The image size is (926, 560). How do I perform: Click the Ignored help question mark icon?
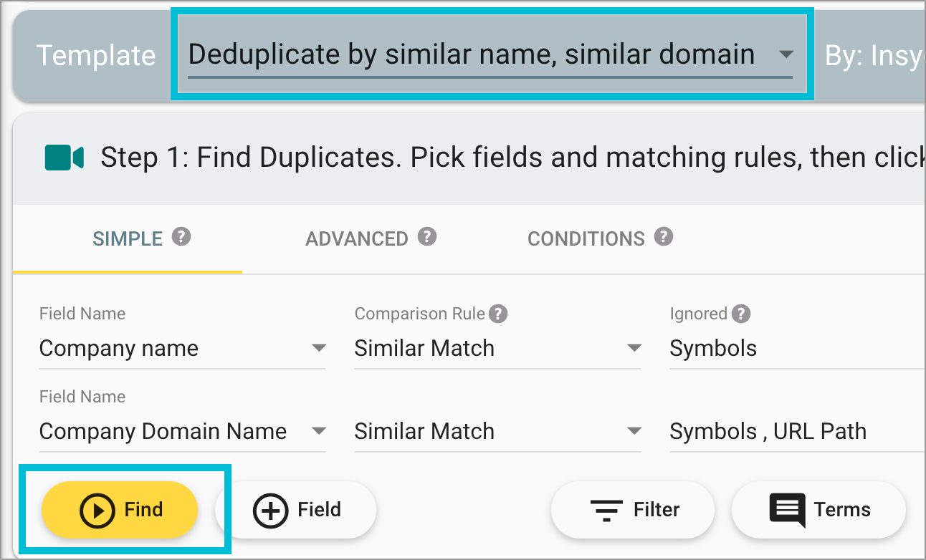click(743, 314)
